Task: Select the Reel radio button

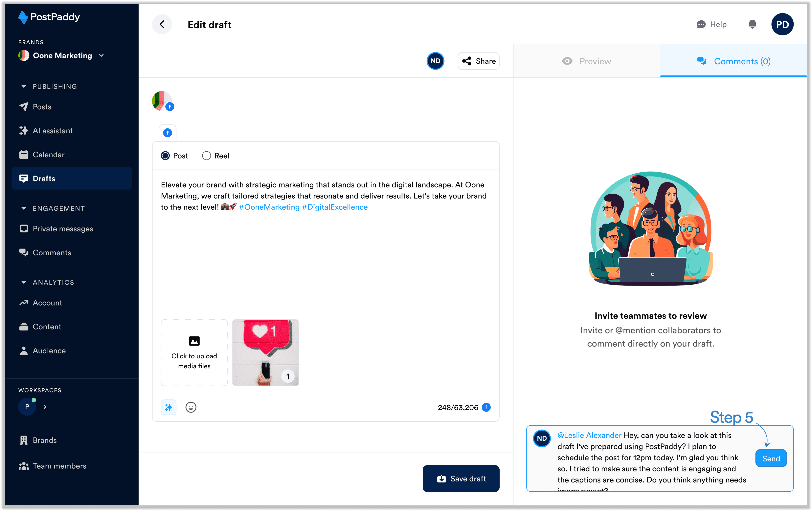Action: coord(206,156)
